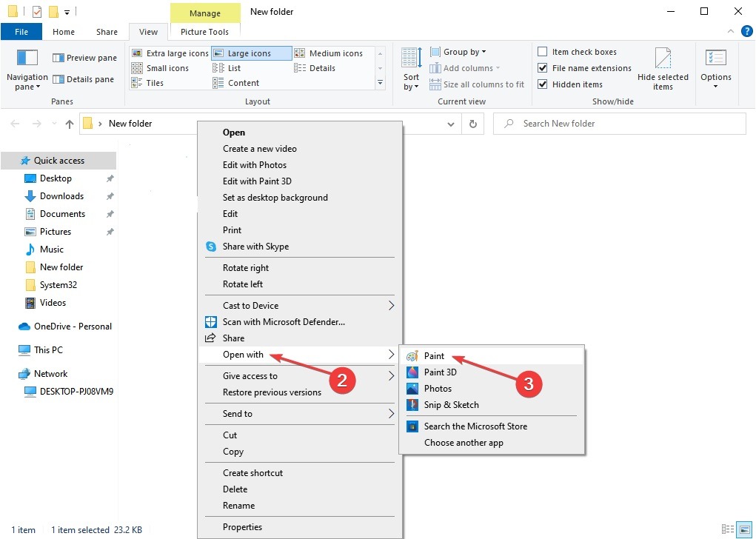The height and width of the screenshot is (539, 756).
Task: Expand Send to submenu arrow
Action: [392, 414]
